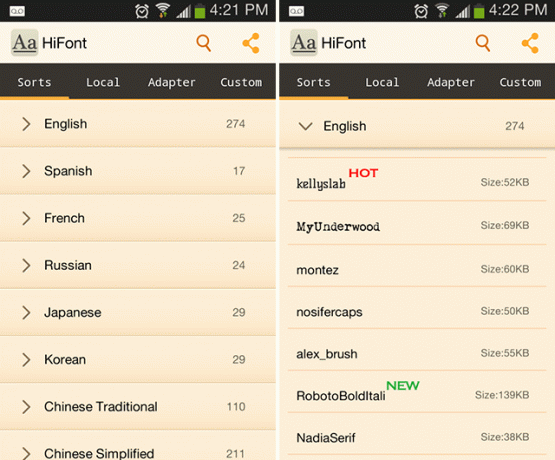
Task: Select the montez font
Action: coord(417,265)
